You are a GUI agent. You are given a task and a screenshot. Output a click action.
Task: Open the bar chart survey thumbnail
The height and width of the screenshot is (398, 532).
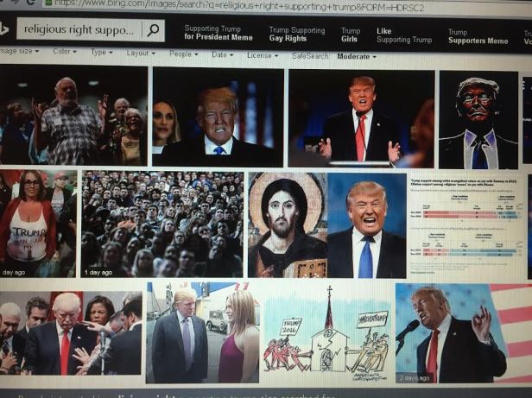(x=466, y=227)
